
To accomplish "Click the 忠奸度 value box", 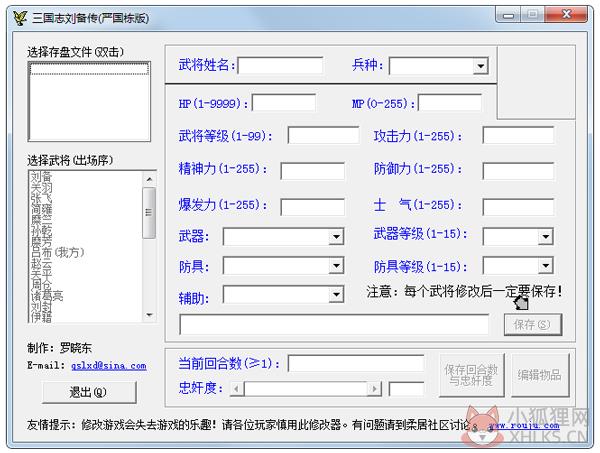I will pos(406,389).
